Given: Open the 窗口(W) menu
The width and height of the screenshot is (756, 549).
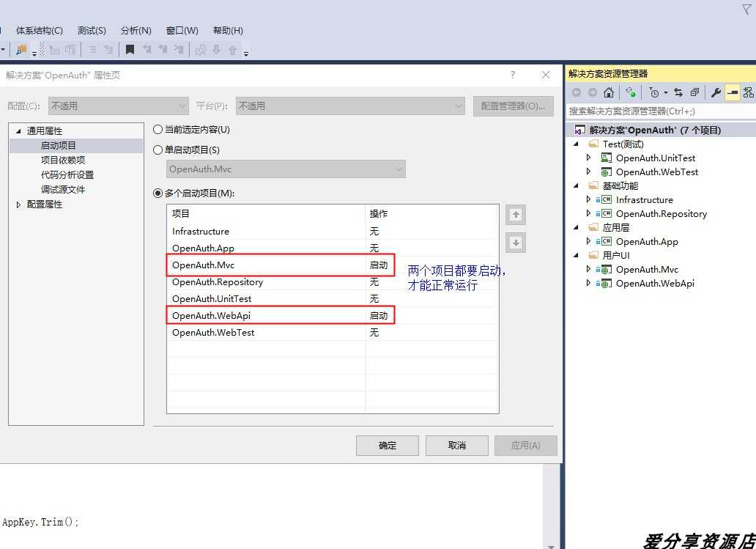Looking at the screenshot, I should (x=182, y=30).
